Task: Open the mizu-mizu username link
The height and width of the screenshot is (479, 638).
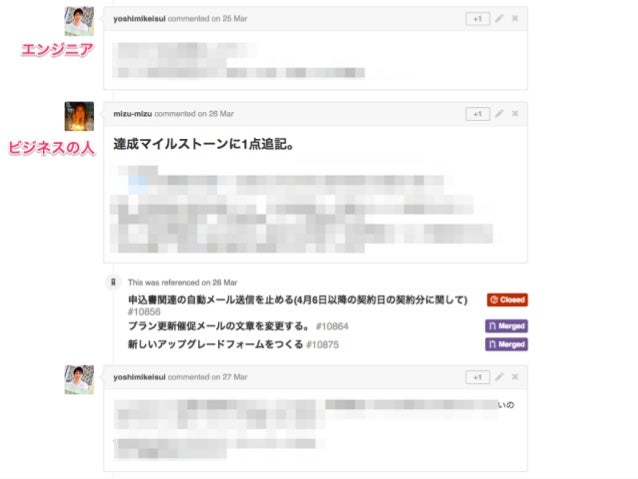Action: pyautogui.click(x=133, y=114)
